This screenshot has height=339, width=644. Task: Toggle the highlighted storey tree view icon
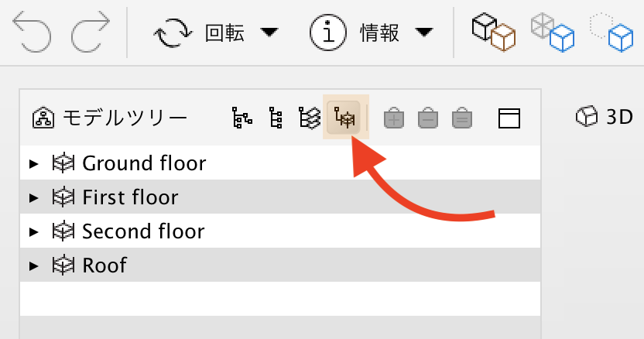click(344, 118)
